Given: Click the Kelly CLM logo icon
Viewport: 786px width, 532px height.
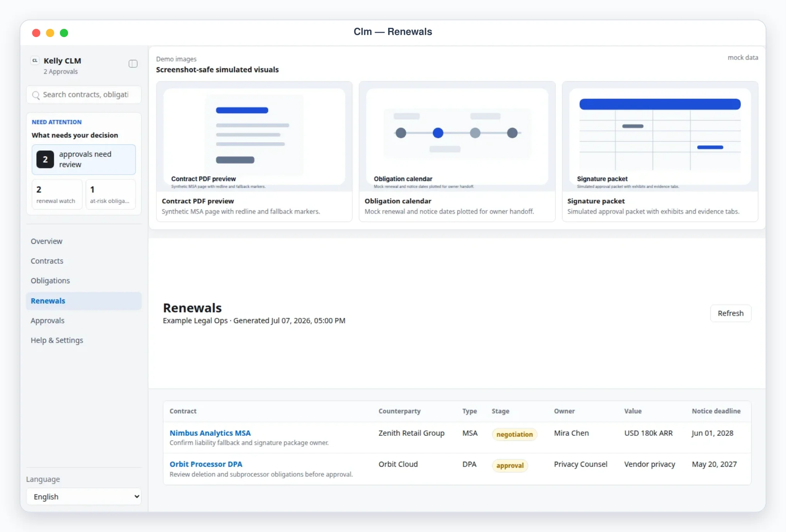Looking at the screenshot, I should (x=35, y=61).
